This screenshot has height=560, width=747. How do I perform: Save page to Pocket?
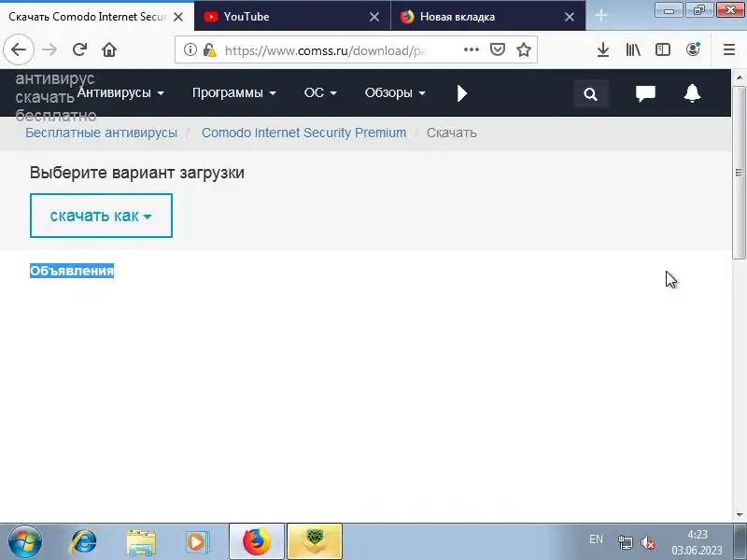(x=498, y=49)
